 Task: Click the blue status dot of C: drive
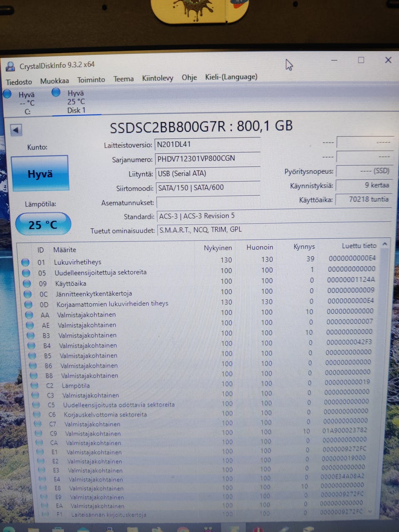click(x=7, y=94)
